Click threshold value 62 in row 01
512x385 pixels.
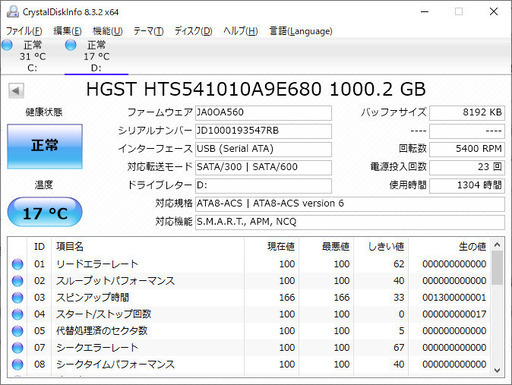tap(399, 264)
